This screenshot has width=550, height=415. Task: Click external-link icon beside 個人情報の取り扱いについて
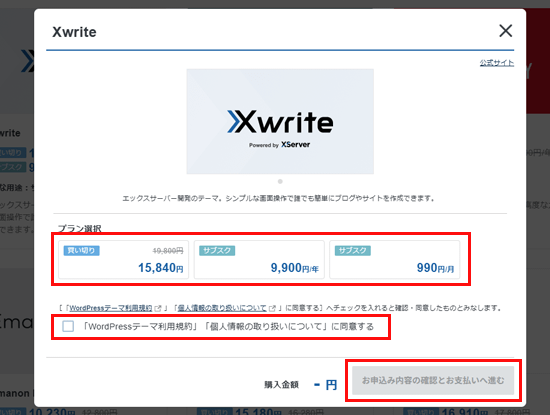[272, 308]
